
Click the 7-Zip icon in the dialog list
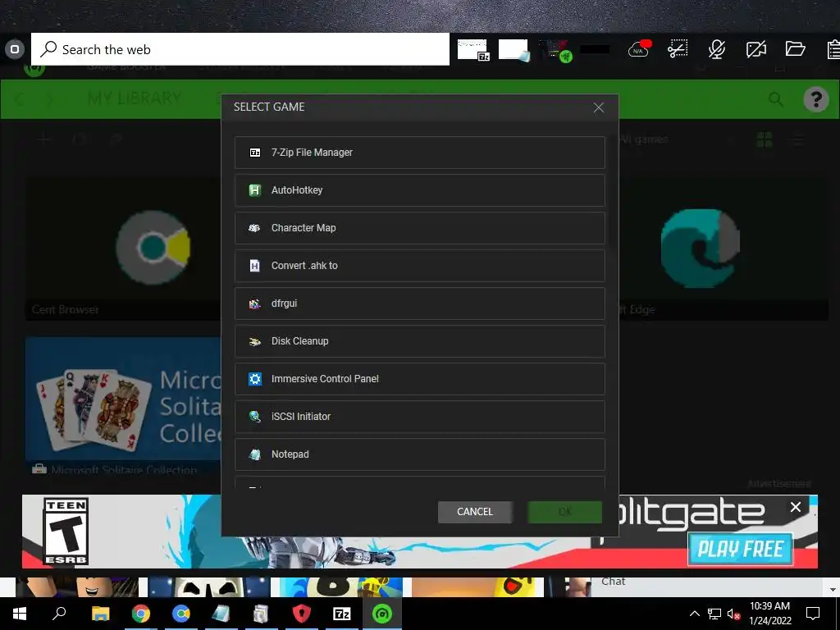coord(255,153)
